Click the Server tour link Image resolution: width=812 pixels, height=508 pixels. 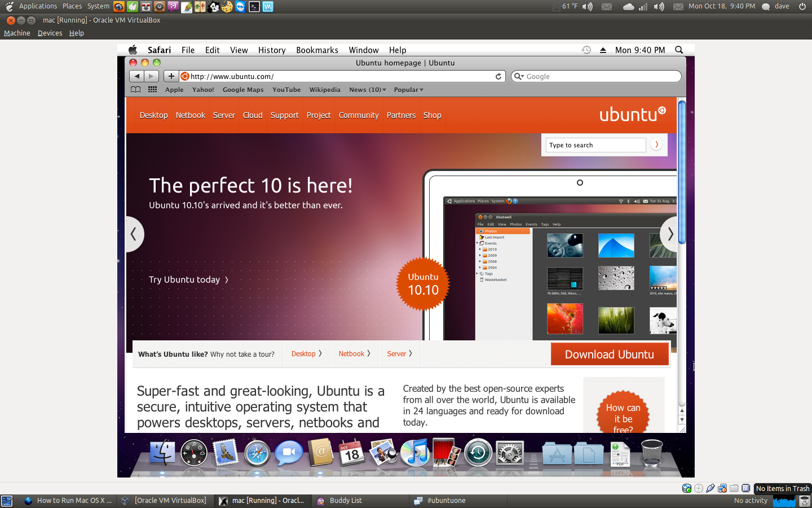[399, 354]
